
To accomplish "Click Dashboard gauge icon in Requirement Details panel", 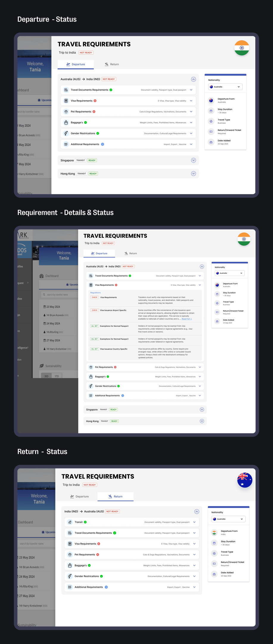I will (42, 276).
